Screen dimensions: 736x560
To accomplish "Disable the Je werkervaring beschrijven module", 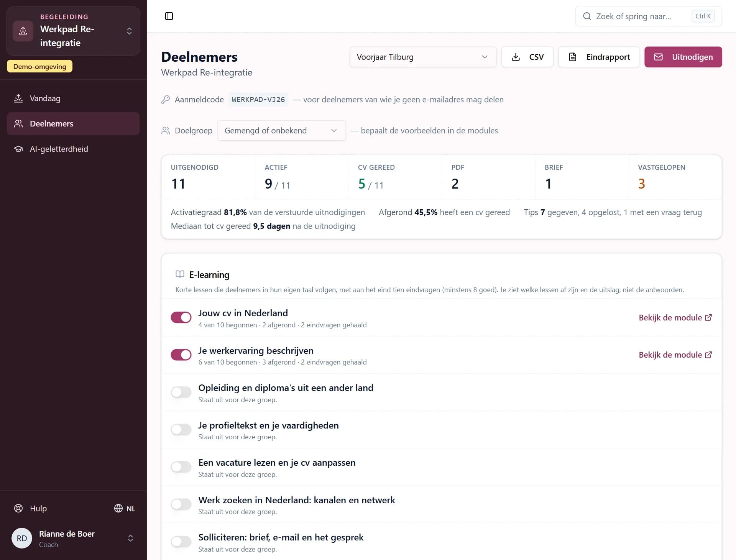I will tap(181, 355).
